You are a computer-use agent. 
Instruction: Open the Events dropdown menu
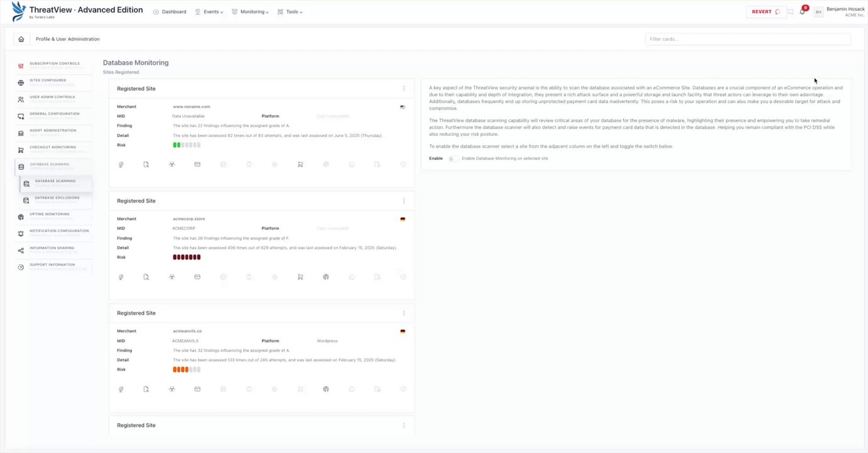click(x=209, y=12)
